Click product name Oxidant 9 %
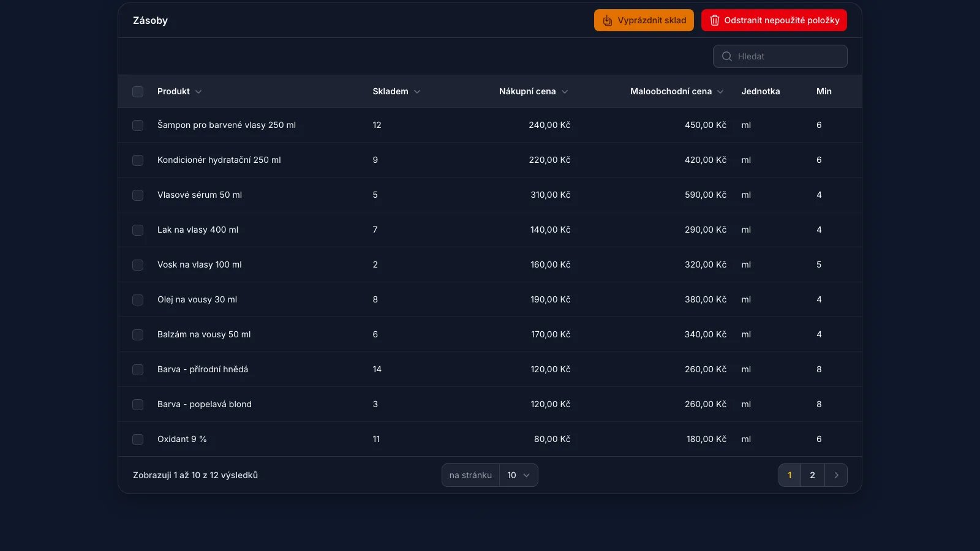 tap(182, 439)
